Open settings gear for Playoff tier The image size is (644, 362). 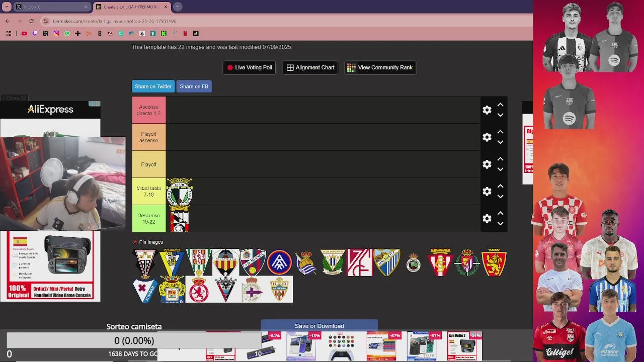(487, 164)
